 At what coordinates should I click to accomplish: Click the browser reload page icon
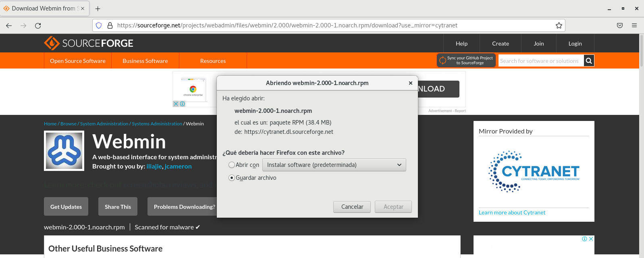click(38, 25)
